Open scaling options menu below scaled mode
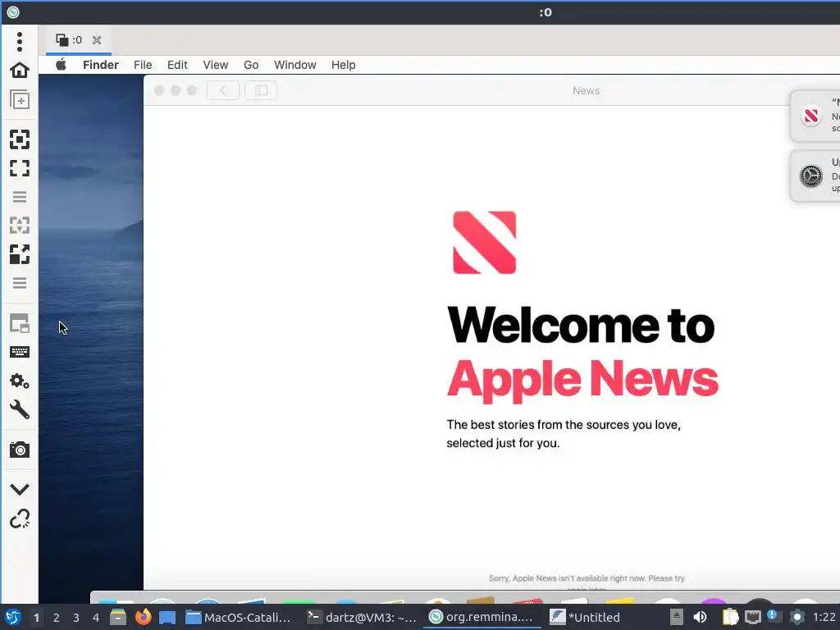Image resolution: width=840 pixels, height=630 pixels. pyautogui.click(x=20, y=283)
